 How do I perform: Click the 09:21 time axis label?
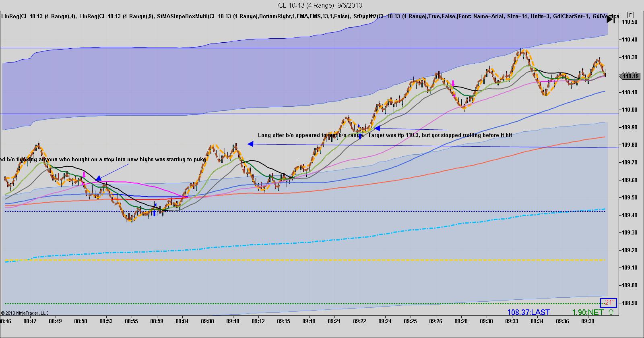click(334, 321)
